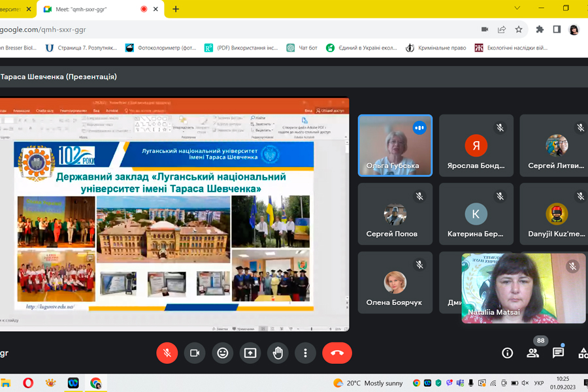This screenshot has width=588, height=392.
Task: Click muted mic icon on Сергей Попов tile
Action: click(x=419, y=196)
